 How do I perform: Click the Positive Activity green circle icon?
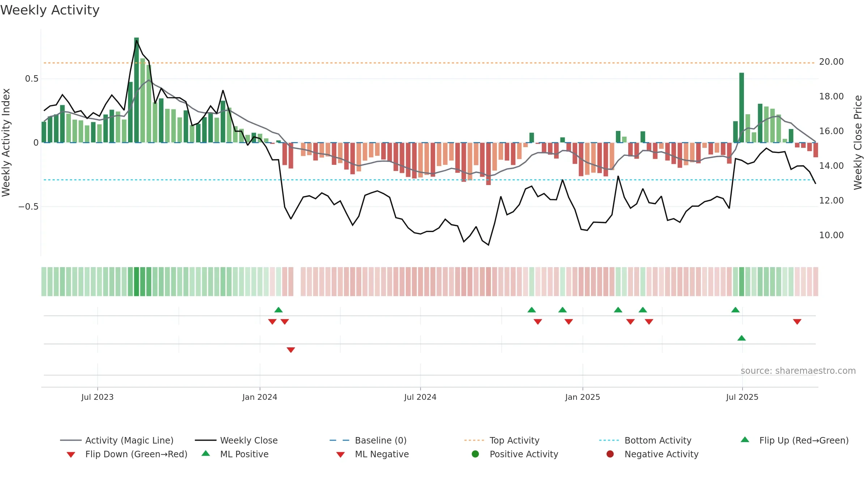[x=475, y=454]
